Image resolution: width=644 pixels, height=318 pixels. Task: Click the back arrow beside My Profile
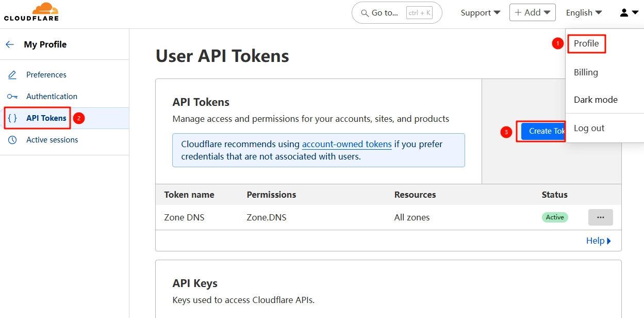tap(9, 44)
